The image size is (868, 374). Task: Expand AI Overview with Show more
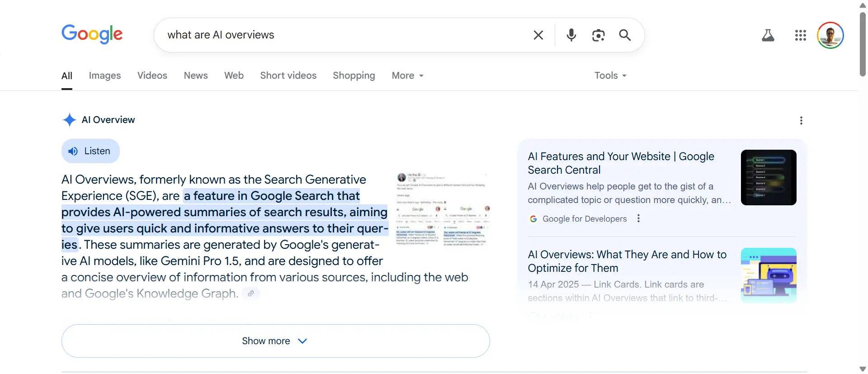(275, 341)
